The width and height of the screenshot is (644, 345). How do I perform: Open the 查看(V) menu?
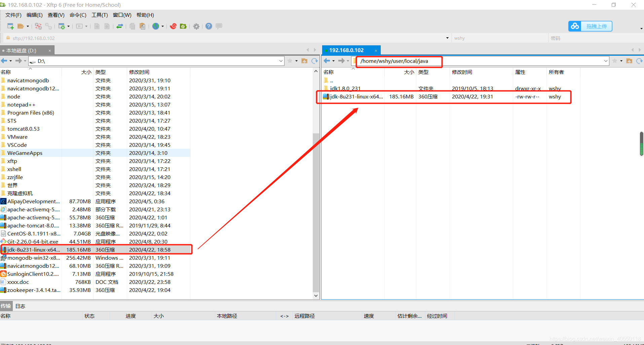tap(56, 15)
